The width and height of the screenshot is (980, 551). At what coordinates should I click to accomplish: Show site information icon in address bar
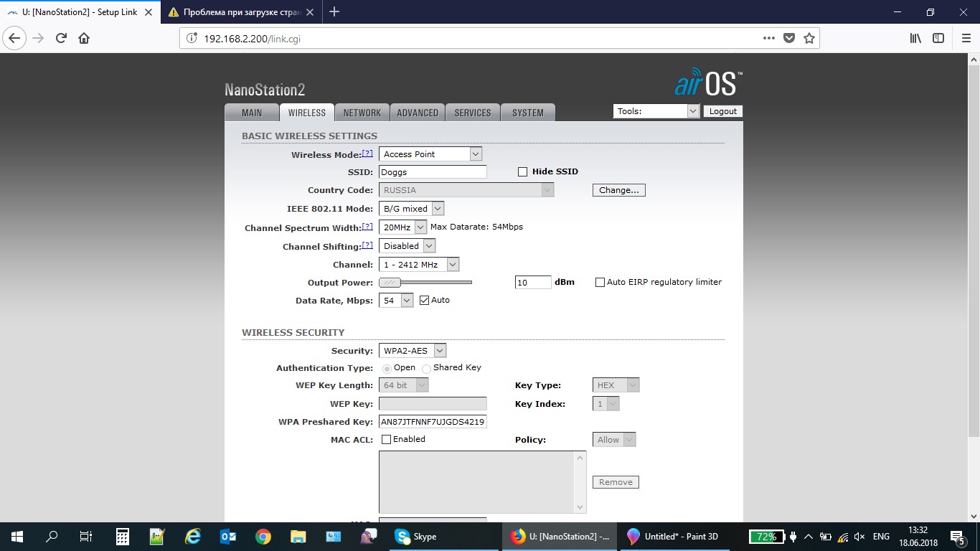pyautogui.click(x=191, y=38)
